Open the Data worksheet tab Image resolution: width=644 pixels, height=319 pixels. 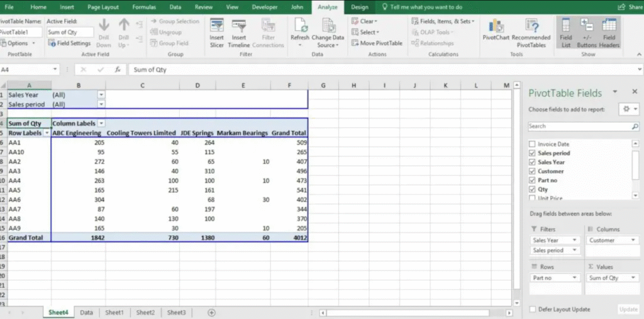(x=86, y=313)
